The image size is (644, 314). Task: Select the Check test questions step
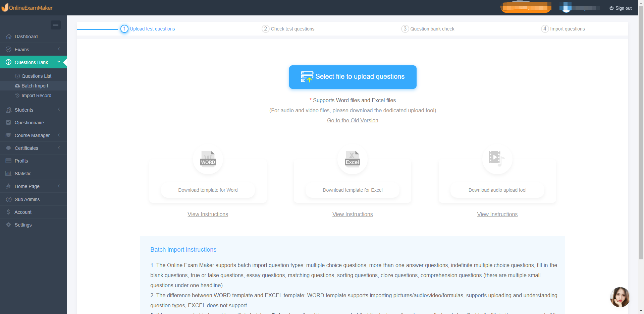[x=288, y=29]
